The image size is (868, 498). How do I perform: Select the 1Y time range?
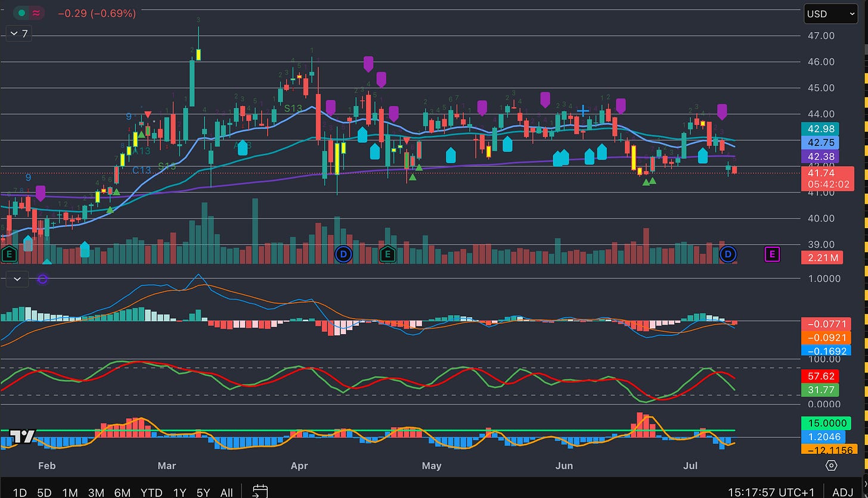pyautogui.click(x=179, y=493)
